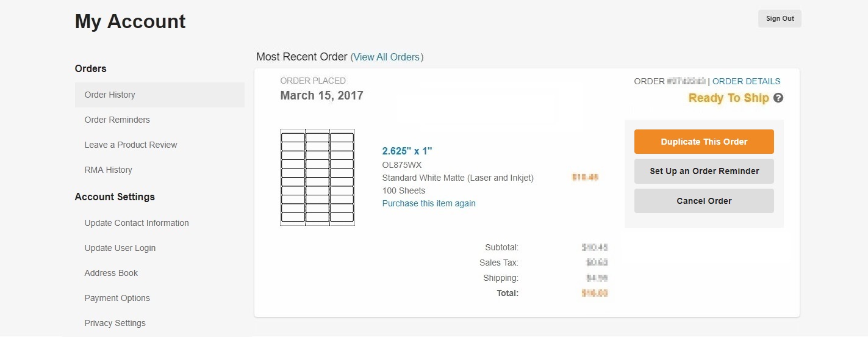Go to Payment Options
The width and height of the screenshot is (868, 337).
point(117,298)
